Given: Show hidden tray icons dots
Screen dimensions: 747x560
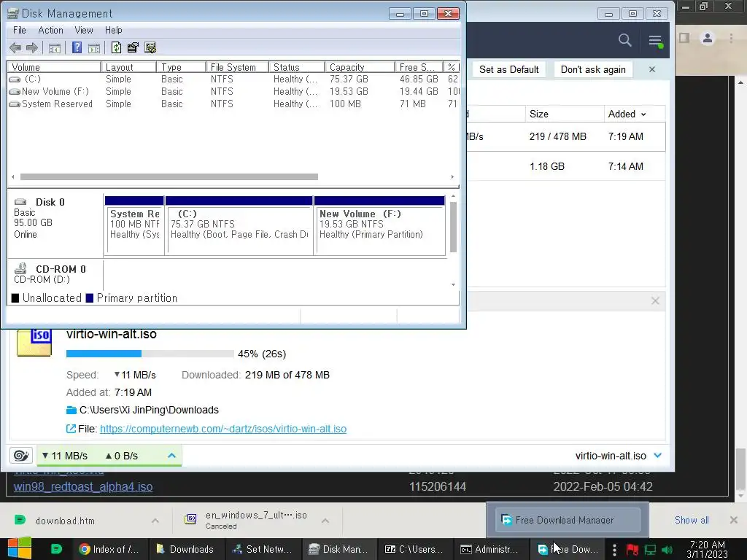Looking at the screenshot, I should click(x=614, y=550).
